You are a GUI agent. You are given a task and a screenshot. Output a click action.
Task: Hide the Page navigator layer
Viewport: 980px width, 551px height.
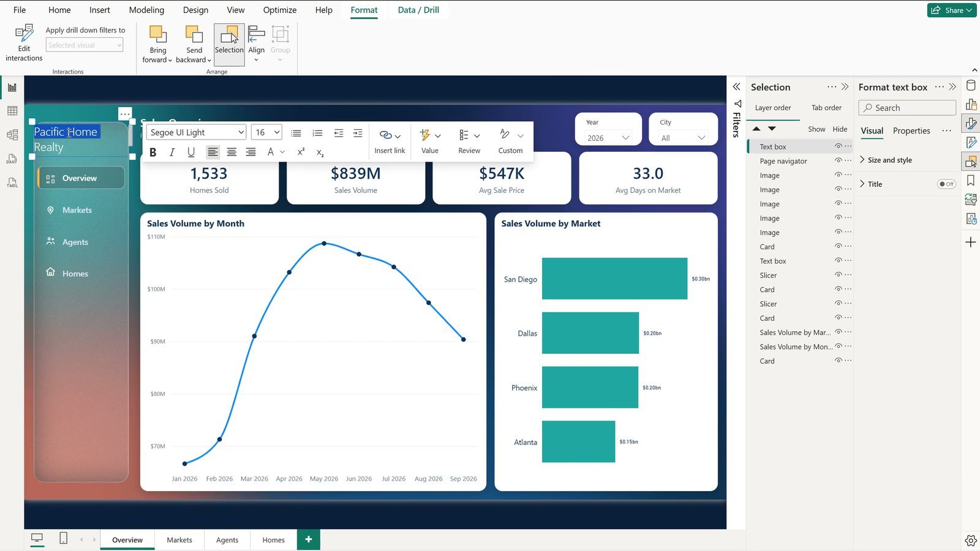[838, 160]
